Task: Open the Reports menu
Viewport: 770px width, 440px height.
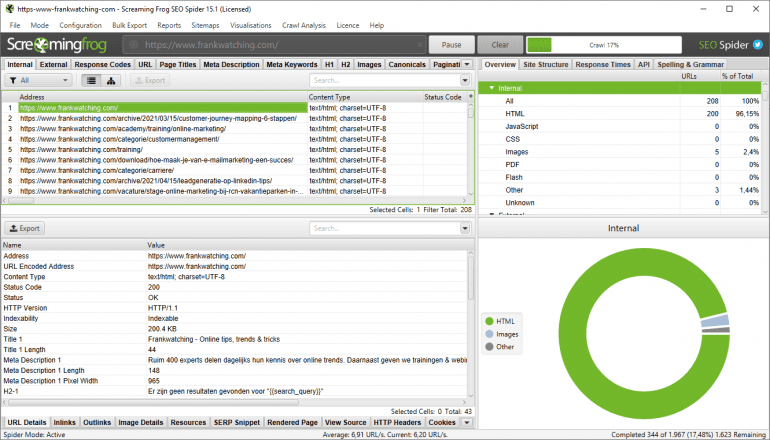Action: (x=169, y=25)
